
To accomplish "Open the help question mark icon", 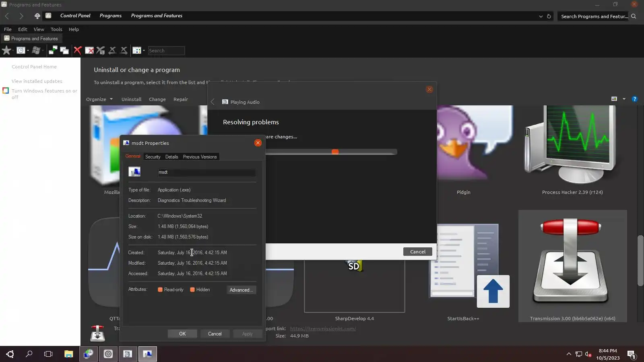I will (x=635, y=99).
